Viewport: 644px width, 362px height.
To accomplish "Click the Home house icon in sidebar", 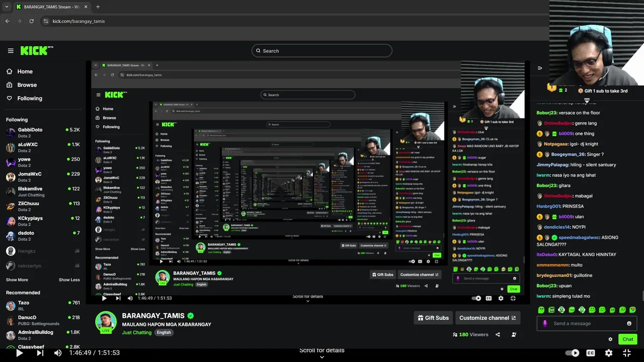I will 10,71.
